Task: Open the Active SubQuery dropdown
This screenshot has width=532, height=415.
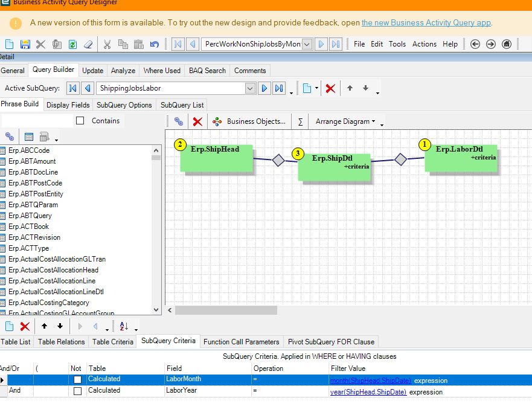Action: coord(250,88)
